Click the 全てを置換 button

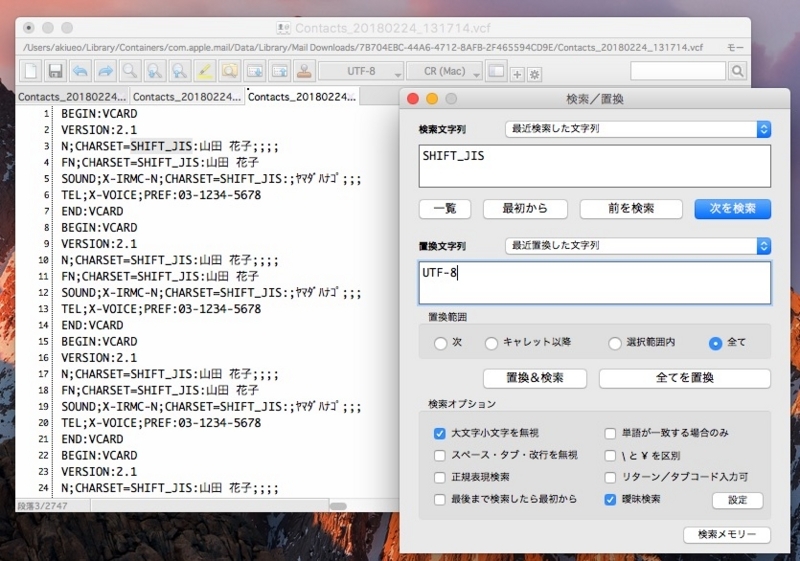coord(685,378)
